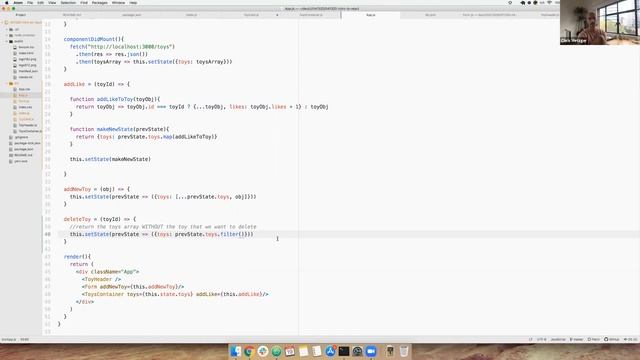The height and width of the screenshot is (360, 640).
Task: Open yarn.lock in the tree view
Action: pos(20,161)
